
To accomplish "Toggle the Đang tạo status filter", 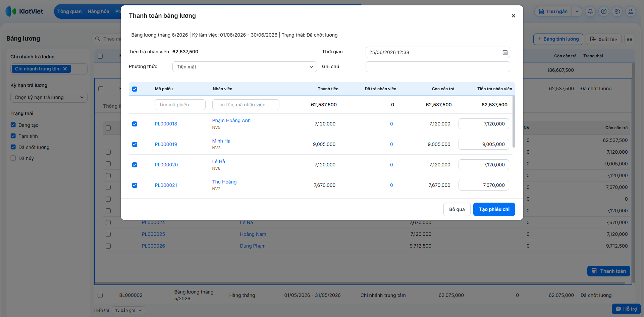I will tap(13, 125).
